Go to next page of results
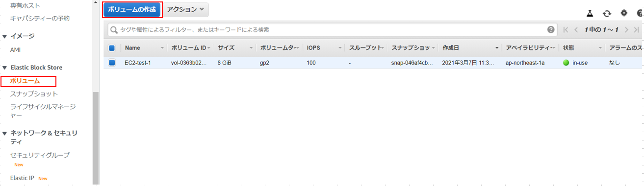This screenshot has height=186, width=644. pos(626,30)
